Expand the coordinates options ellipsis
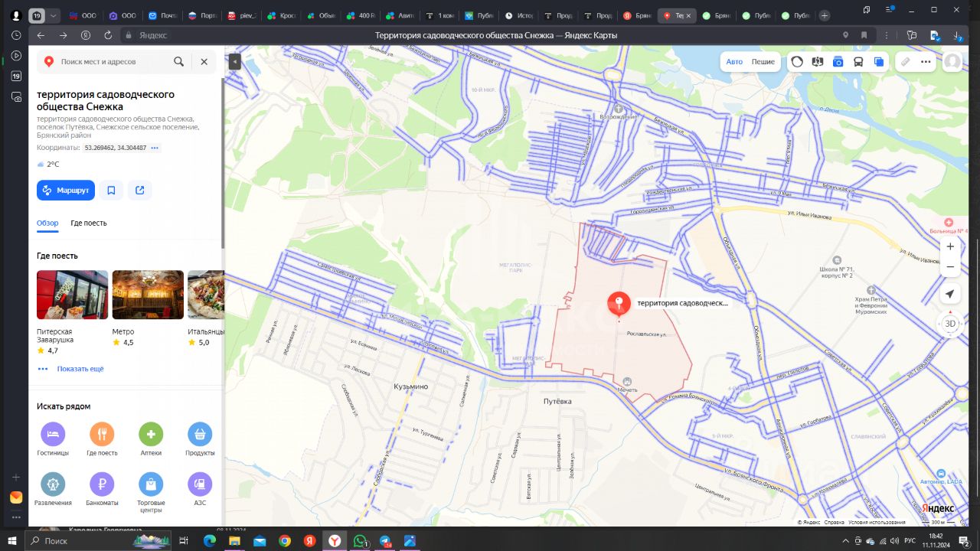This screenshot has width=980, height=551. [155, 148]
